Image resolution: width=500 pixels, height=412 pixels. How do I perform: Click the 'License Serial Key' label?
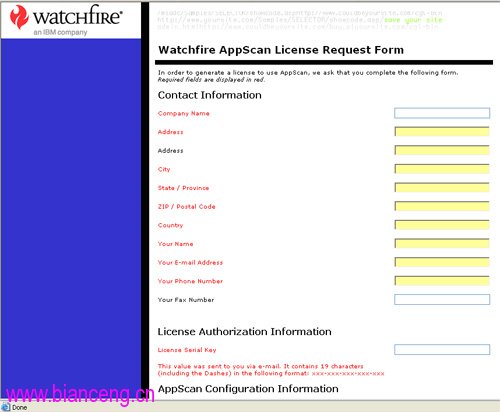(x=187, y=350)
